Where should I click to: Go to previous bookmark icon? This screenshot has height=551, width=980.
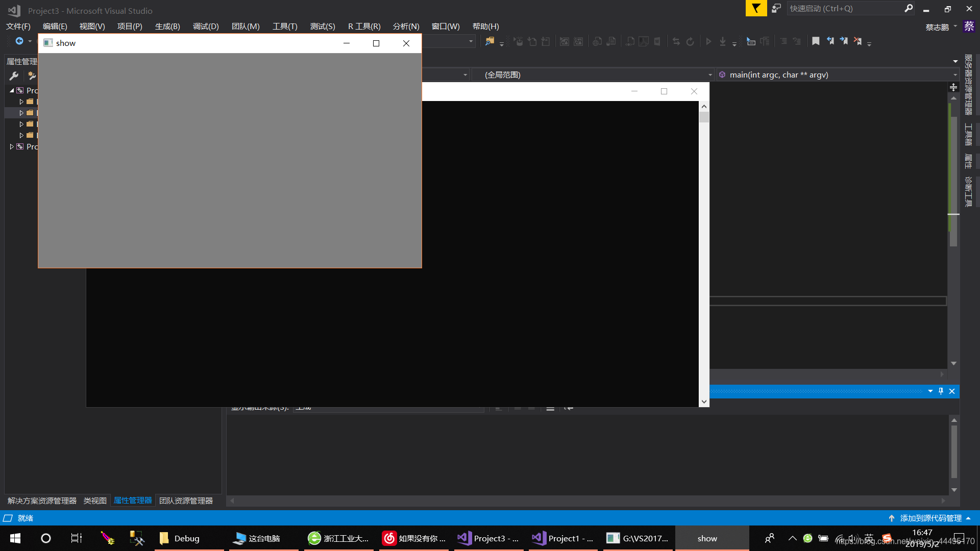click(830, 41)
